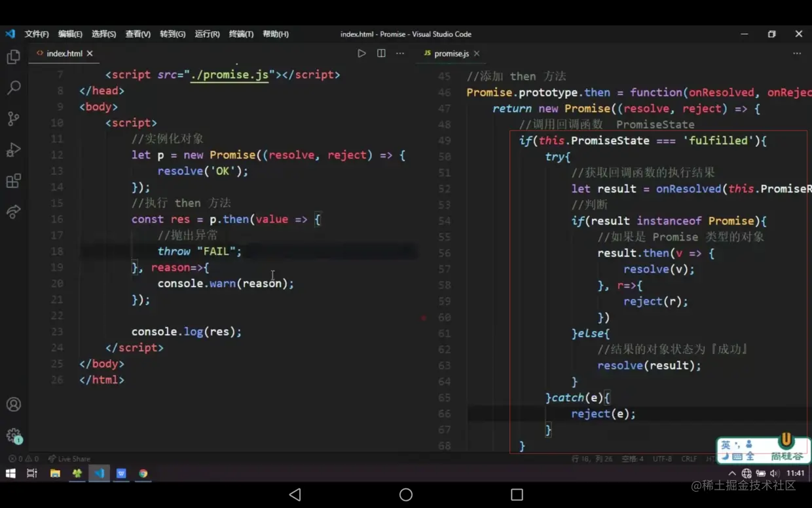This screenshot has width=812, height=508.
Task: Open the 选择(S) menu
Action: pos(103,34)
